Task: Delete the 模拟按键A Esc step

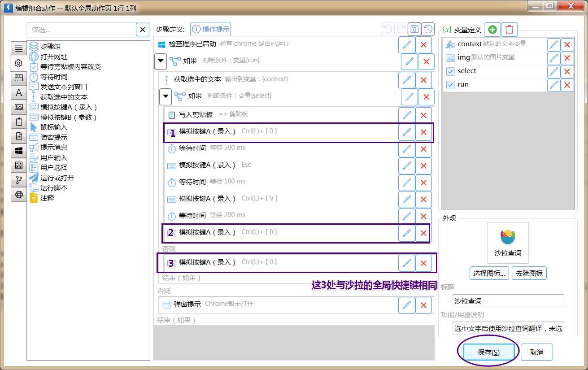Action: coord(423,166)
